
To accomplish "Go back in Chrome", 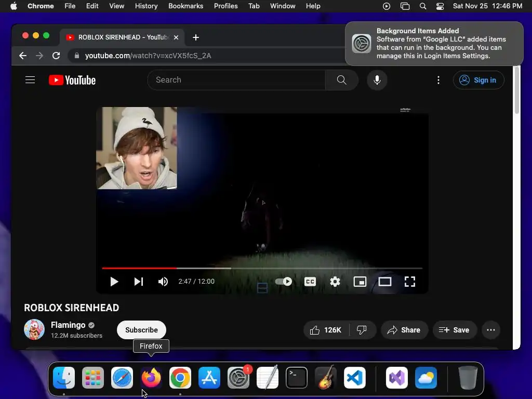I will point(23,56).
